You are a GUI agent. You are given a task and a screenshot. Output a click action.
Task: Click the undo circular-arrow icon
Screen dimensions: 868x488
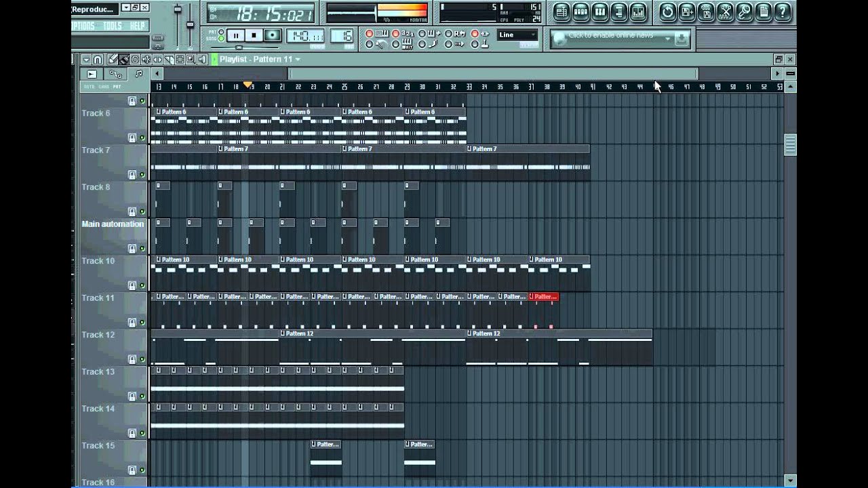[668, 12]
